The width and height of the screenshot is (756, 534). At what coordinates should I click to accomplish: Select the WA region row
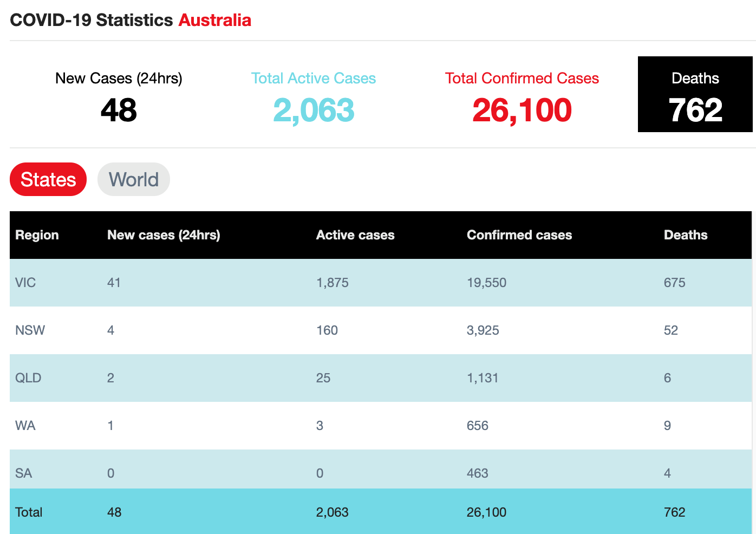point(381,426)
